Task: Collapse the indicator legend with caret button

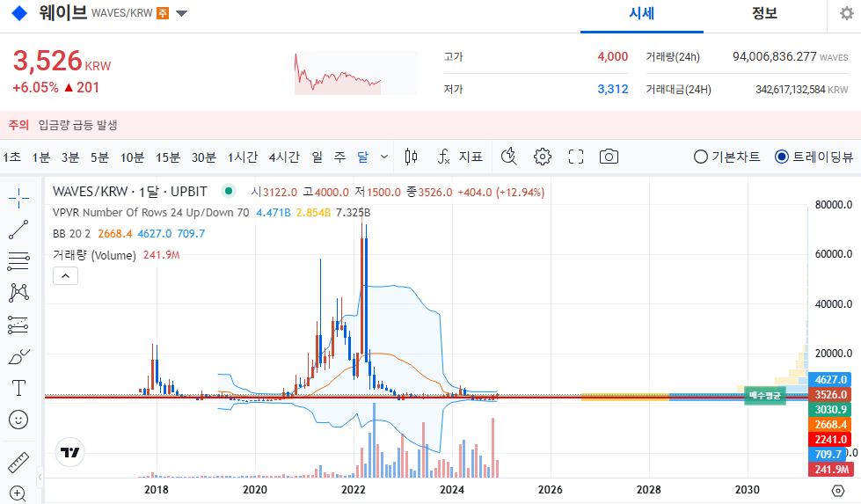Action: [65, 275]
